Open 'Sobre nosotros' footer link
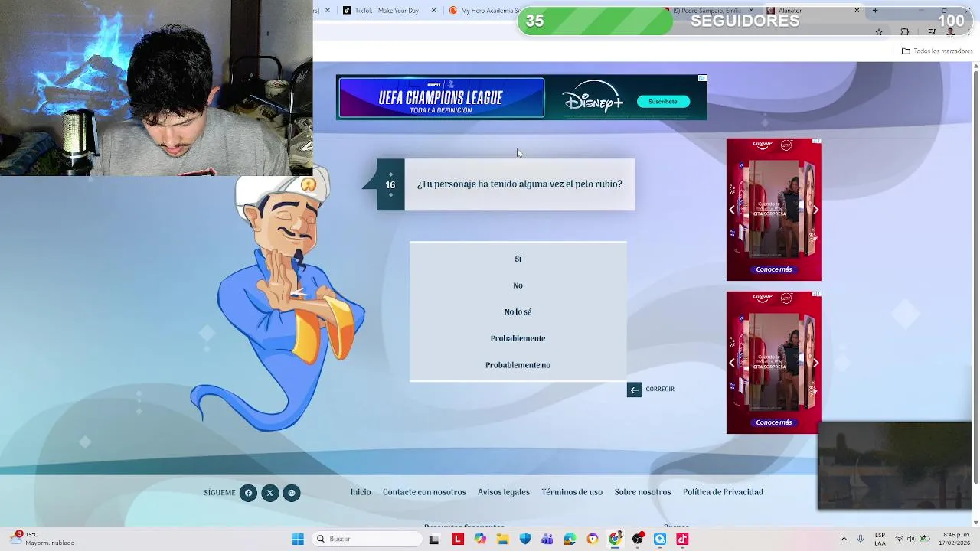 642,492
